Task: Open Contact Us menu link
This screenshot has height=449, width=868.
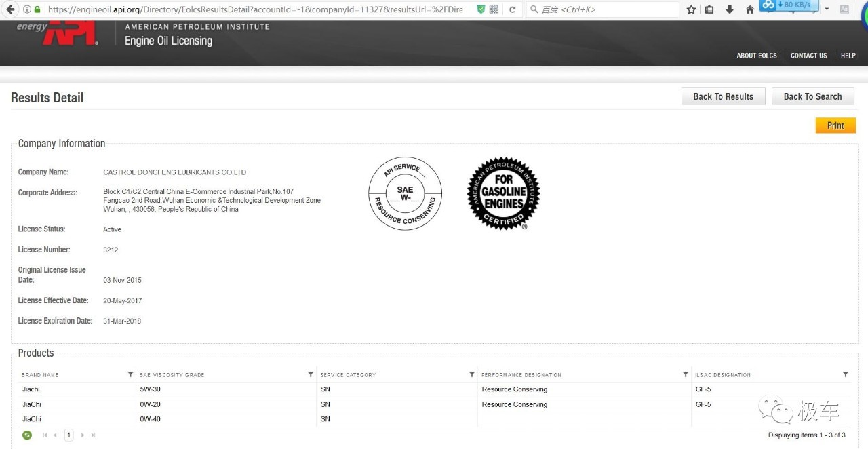Action: point(809,56)
